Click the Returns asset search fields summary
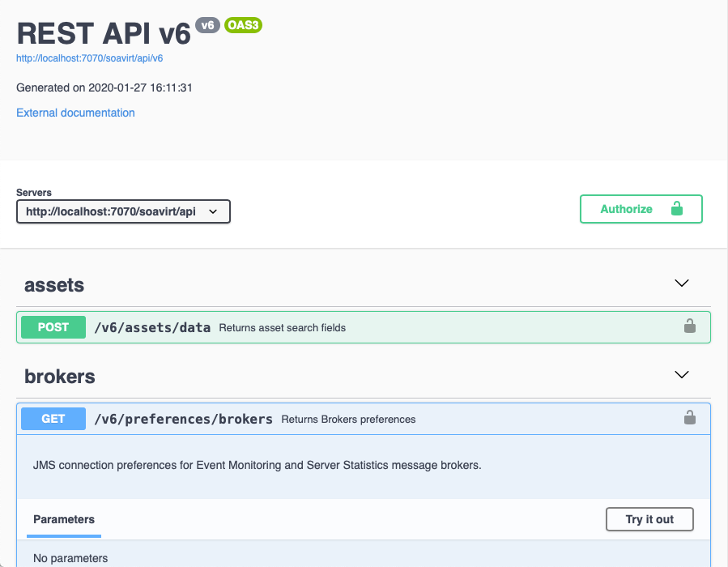The height and width of the screenshot is (567, 728). 283,328
